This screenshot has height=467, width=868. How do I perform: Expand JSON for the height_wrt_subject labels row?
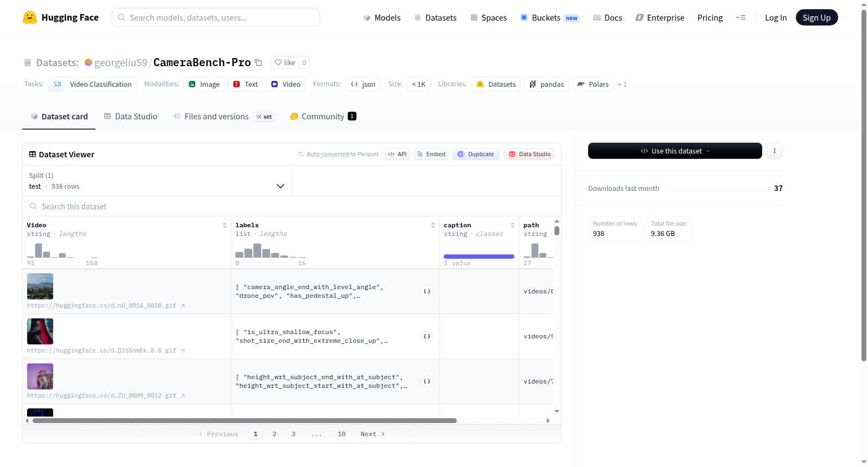(427, 381)
